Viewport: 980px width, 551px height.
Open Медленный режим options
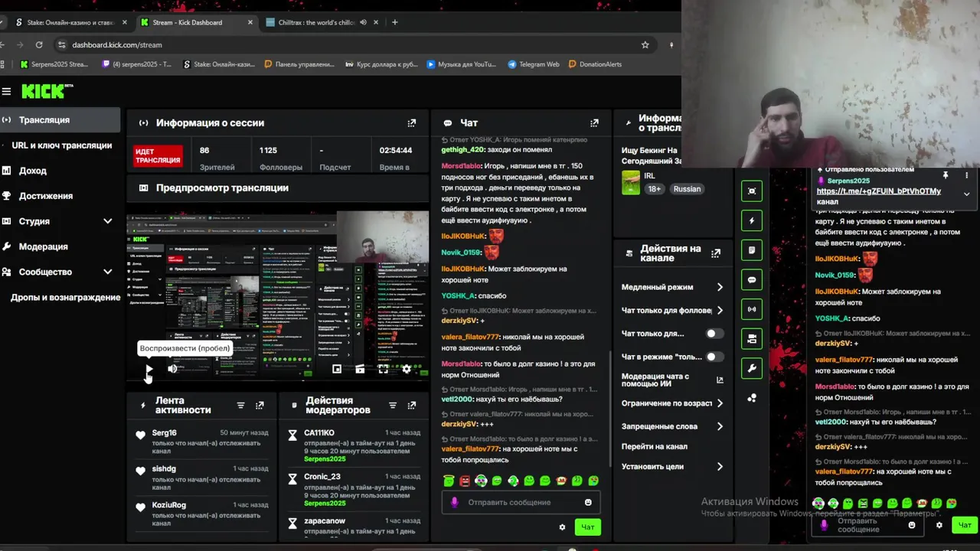tap(672, 287)
